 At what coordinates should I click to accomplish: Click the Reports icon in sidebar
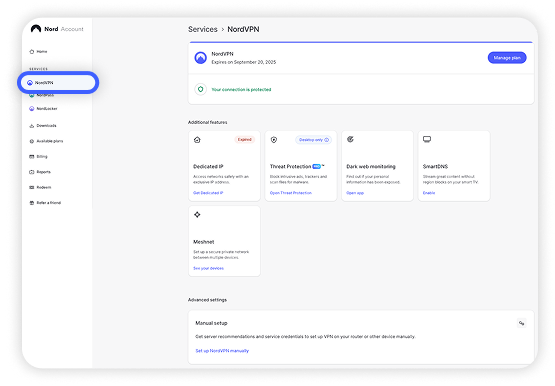coord(32,172)
